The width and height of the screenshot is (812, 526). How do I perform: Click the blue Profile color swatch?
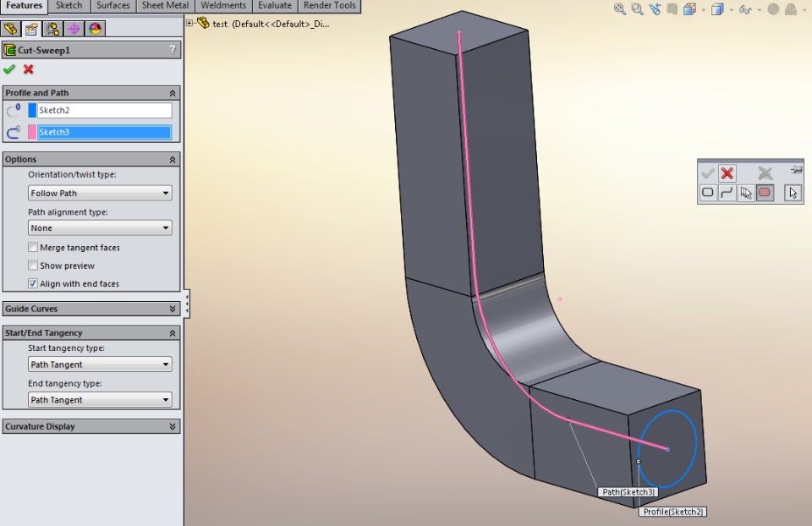click(32, 110)
